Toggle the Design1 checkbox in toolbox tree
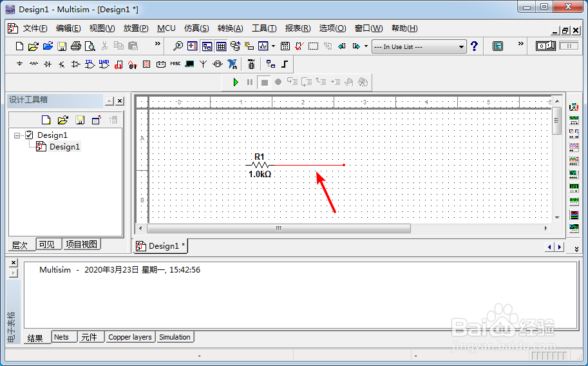The width and height of the screenshot is (588, 366). 29,135
